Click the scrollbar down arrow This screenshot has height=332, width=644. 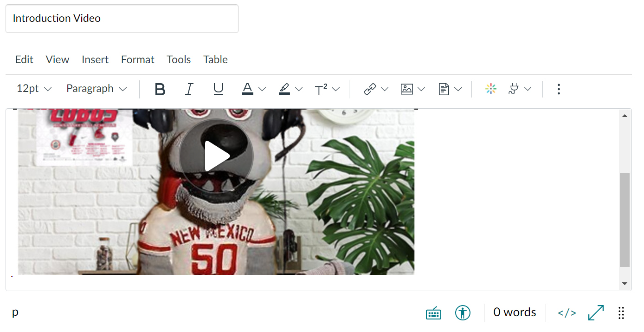pos(625,284)
